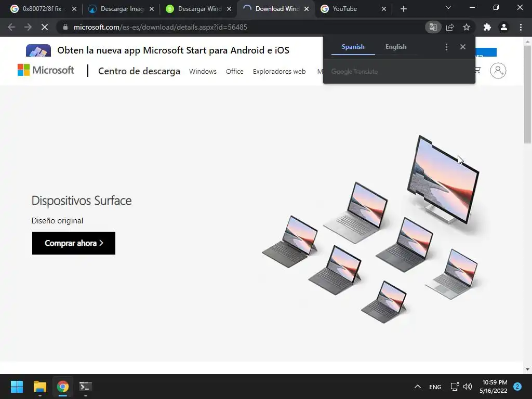Open a new browser tab

coord(403,9)
